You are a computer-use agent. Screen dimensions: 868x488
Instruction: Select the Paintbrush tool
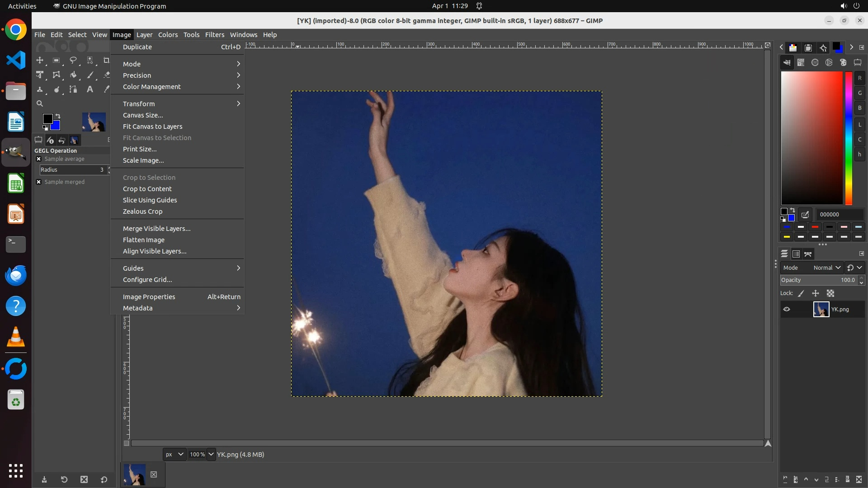[90, 75]
